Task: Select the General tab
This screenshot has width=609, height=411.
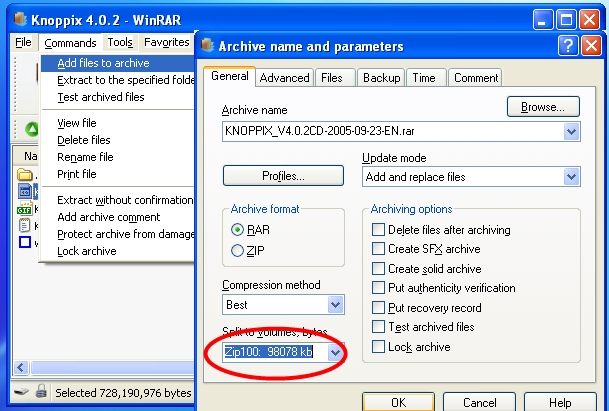Action: coord(230,76)
